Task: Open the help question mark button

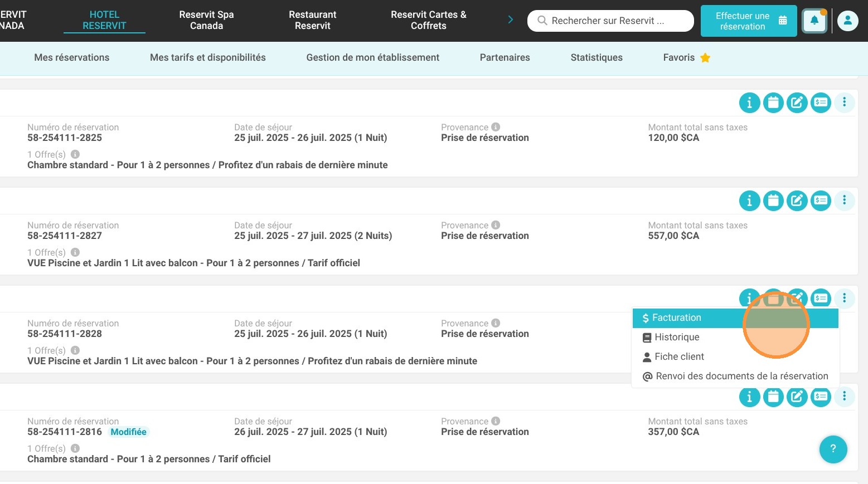Action: (x=833, y=449)
